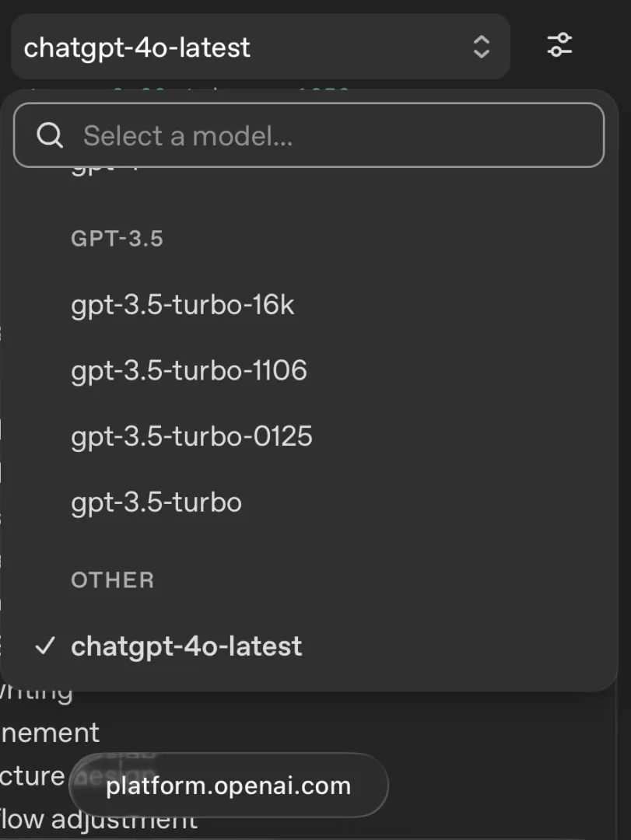Type in the Select a model field
Image resolution: width=631 pixels, height=840 pixels.
pos(327,136)
